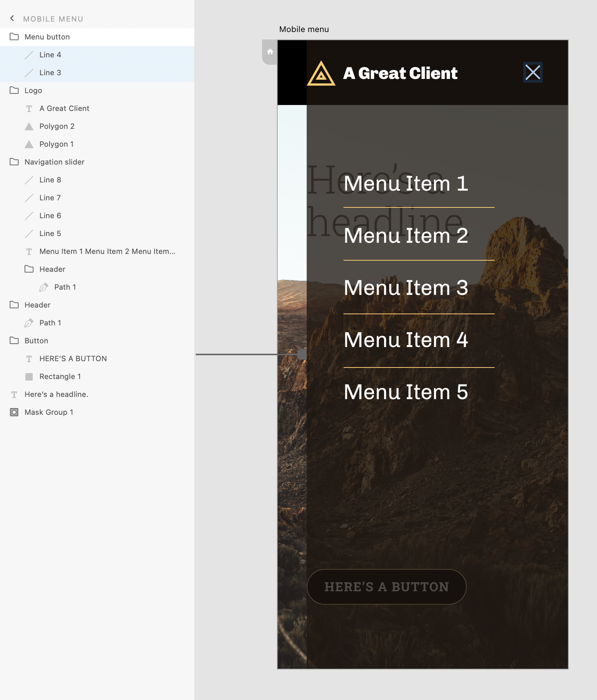Image resolution: width=597 pixels, height=700 pixels.
Task: Select the Menu button folder layer
Action: [x=97, y=37]
